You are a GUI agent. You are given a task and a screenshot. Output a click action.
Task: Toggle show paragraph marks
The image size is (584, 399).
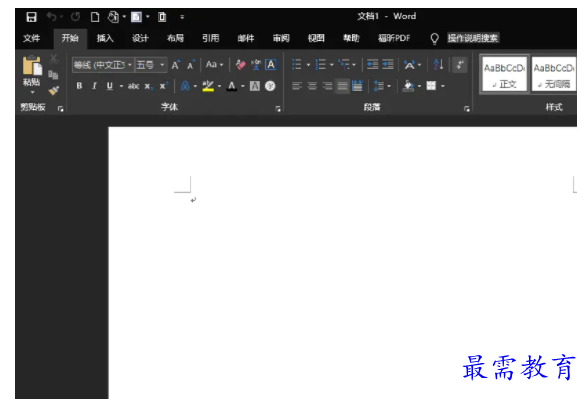460,65
